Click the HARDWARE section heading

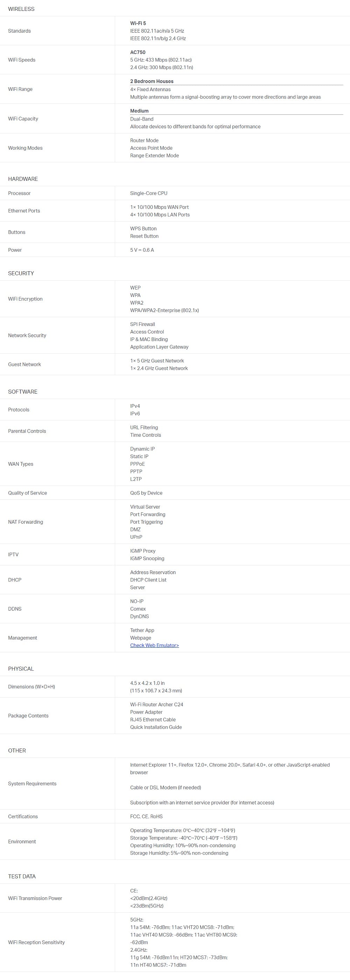[23, 179]
